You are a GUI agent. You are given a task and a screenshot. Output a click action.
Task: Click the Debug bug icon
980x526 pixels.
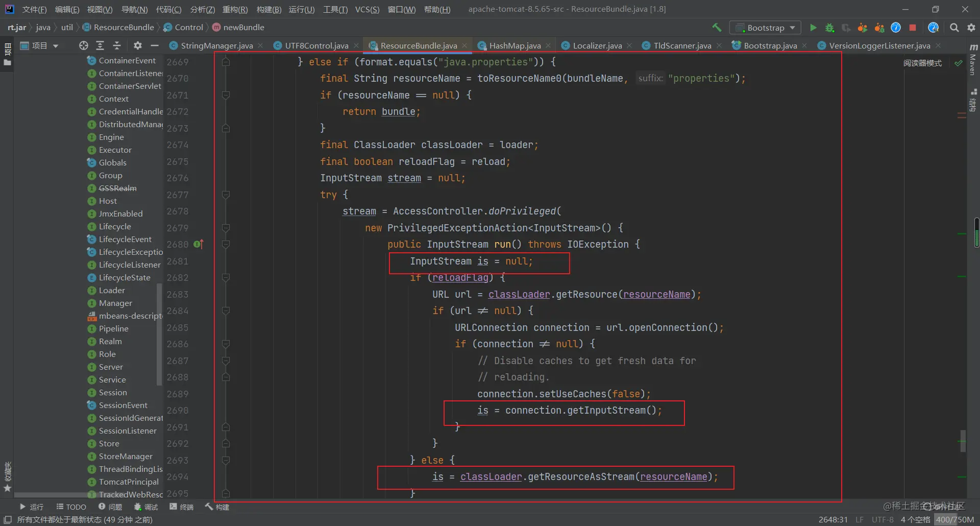click(830, 28)
